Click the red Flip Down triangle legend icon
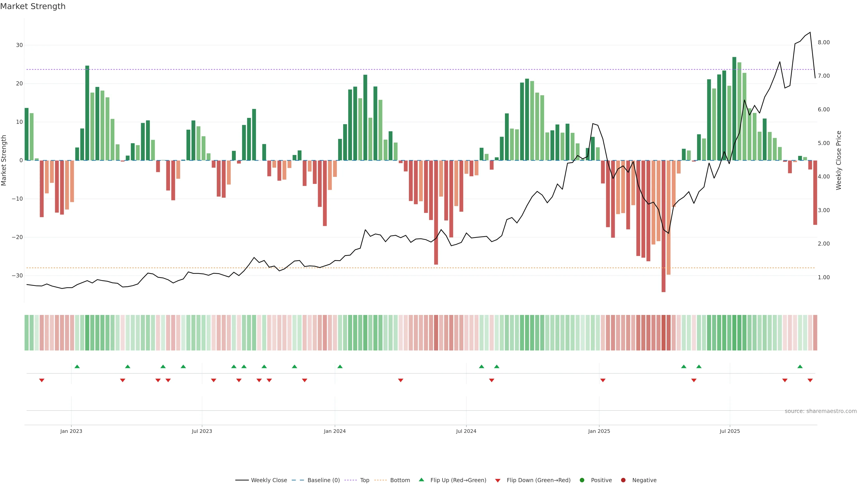Screen dimensions: 868x488 pyautogui.click(x=498, y=481)
